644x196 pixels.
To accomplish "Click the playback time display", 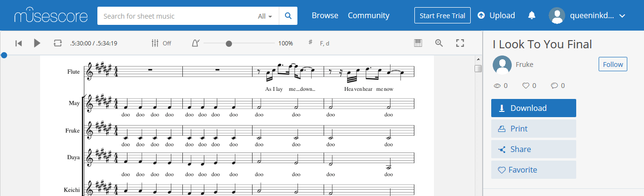I will coord(94,44).
